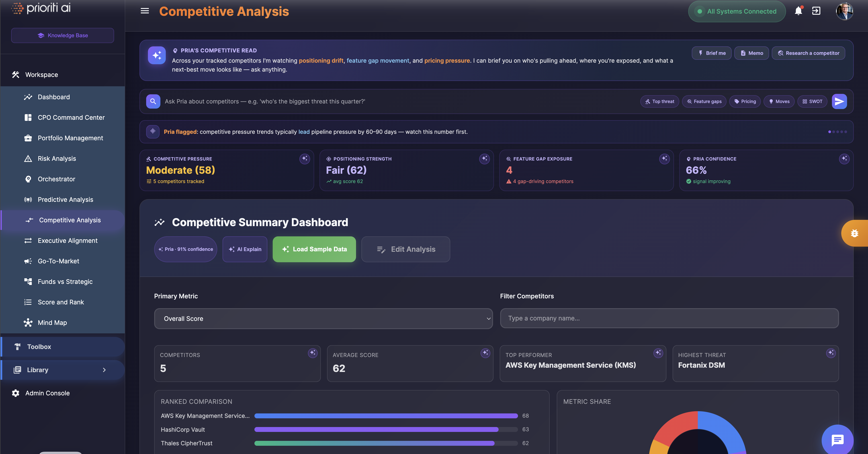Open AI sparkle on Average Score card
This screenshot has height=454, width=868.
(485, 353)
